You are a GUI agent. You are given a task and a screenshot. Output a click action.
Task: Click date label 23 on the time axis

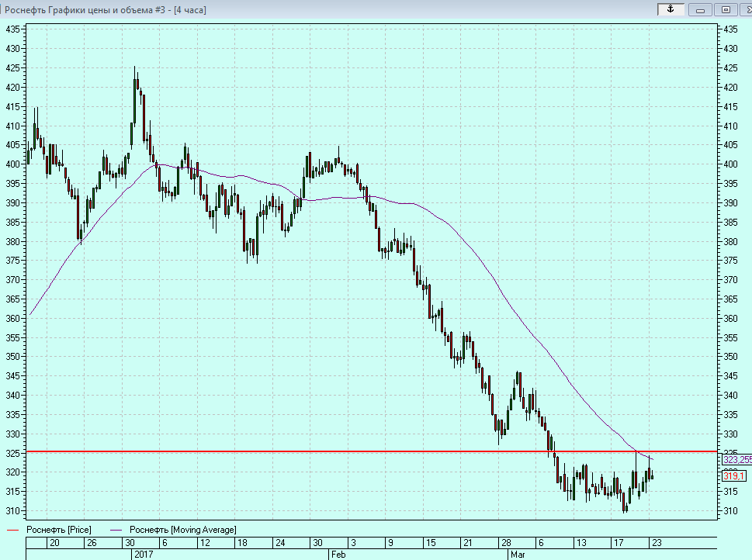(657, 543)
